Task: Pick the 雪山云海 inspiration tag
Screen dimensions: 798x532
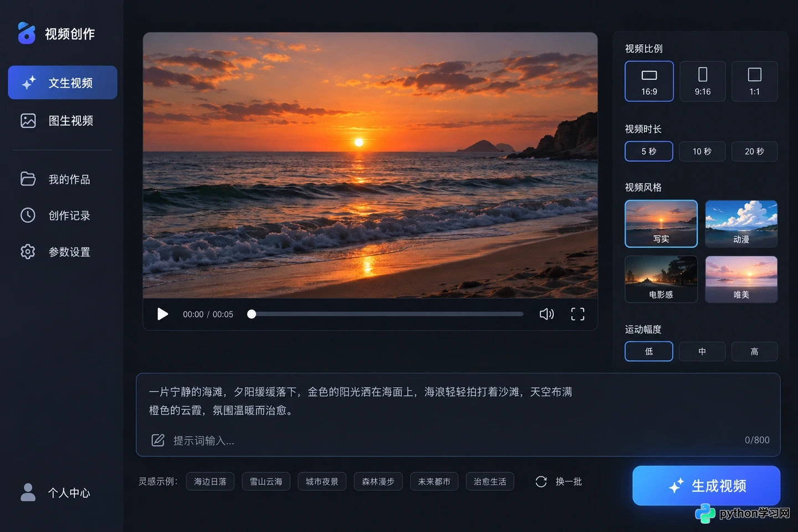Action: tap(266, 482)
